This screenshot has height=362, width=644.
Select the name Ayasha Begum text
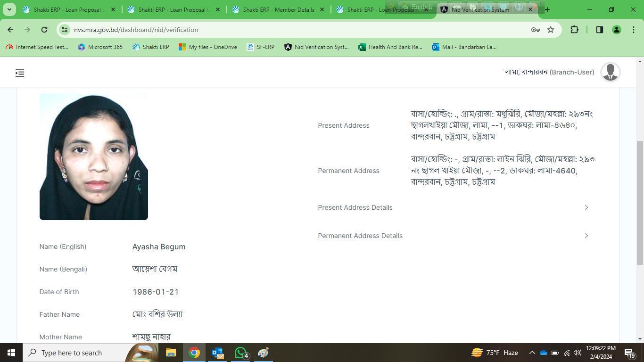coord(159,247)
